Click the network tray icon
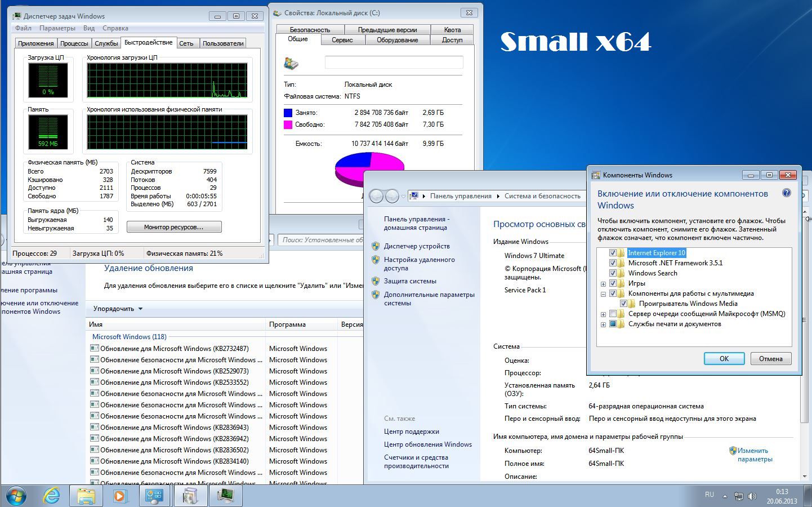Screen dimensions: 812x507 [x=738, y=496]
